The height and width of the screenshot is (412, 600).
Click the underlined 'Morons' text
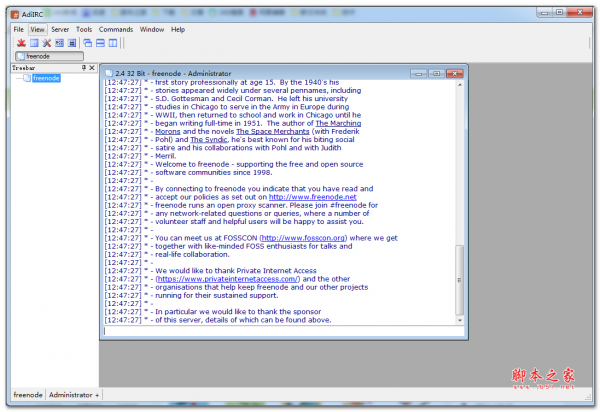point(168,131)
